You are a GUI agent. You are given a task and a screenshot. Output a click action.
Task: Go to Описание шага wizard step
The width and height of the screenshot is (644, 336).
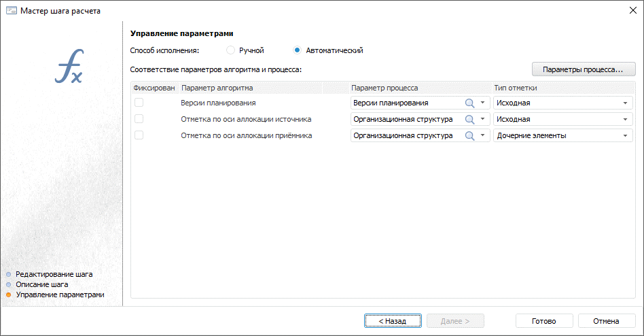[x=41, y=284]
